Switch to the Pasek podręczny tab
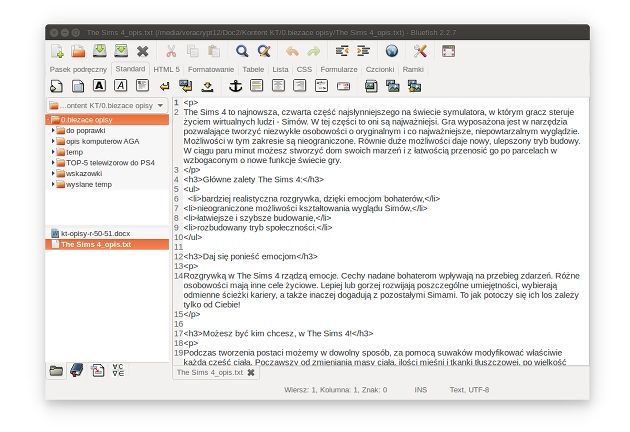The height and width of the screenshot is (432, 630). tap(78, 70)
